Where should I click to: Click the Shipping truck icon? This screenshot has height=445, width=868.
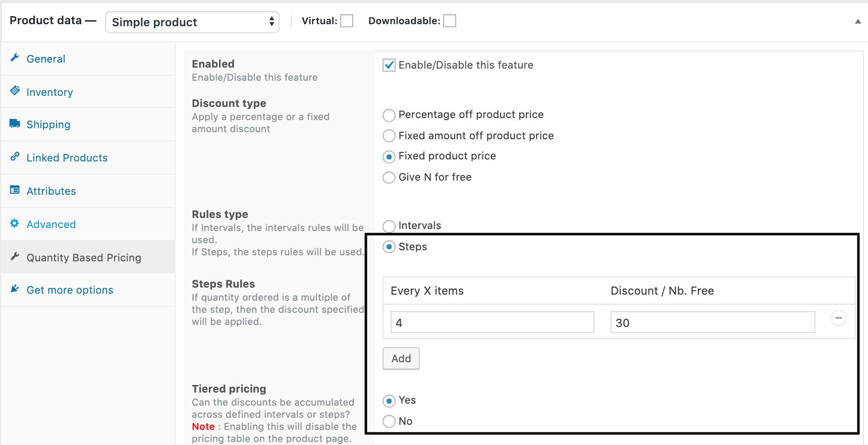(15, 124)
